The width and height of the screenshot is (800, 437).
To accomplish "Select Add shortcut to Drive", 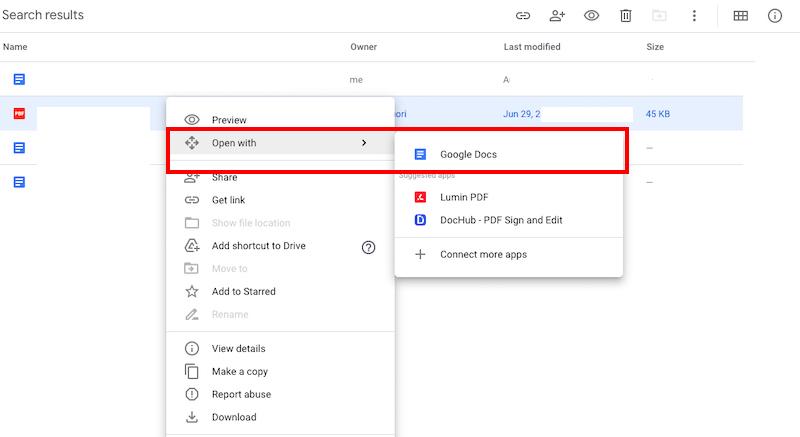I will (x=281, y=246).
